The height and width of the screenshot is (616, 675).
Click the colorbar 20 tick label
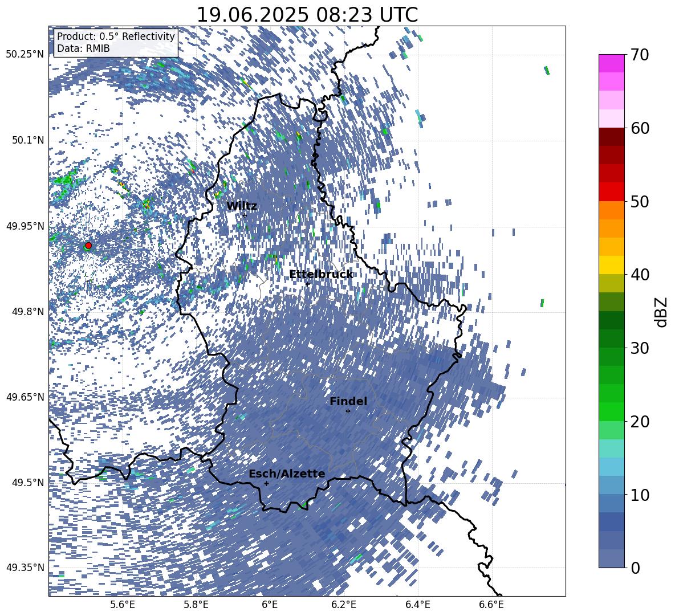point(640,421)
